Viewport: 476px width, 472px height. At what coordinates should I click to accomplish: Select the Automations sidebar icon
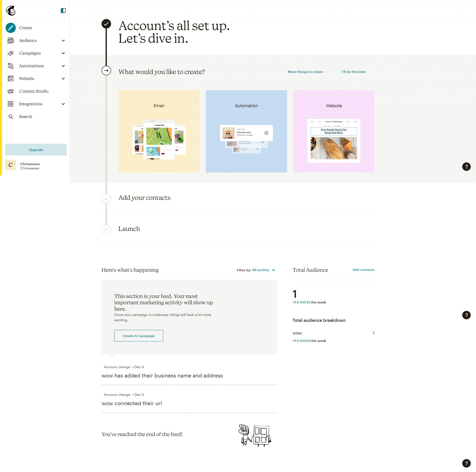[x=11, y=66]
